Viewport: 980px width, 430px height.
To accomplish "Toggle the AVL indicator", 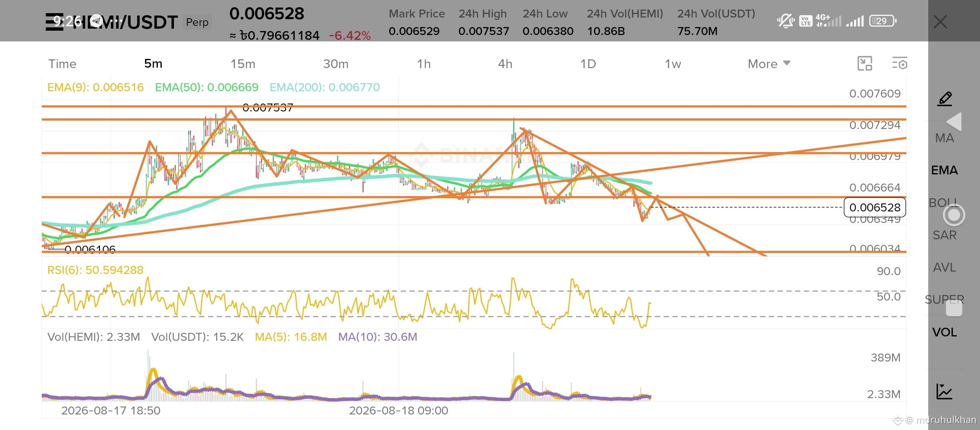I will pyautogui.click(x=945, y=267).
